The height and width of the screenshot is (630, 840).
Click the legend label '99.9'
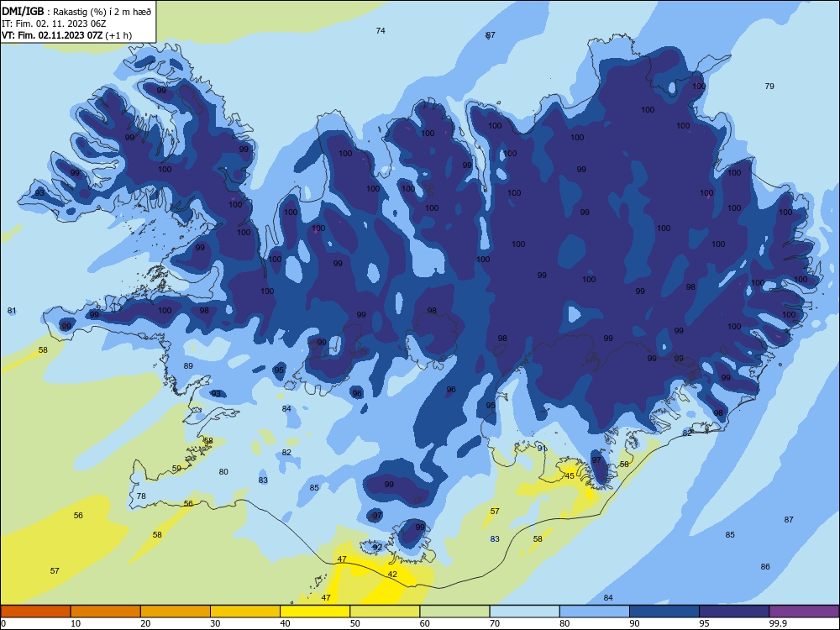778,623
